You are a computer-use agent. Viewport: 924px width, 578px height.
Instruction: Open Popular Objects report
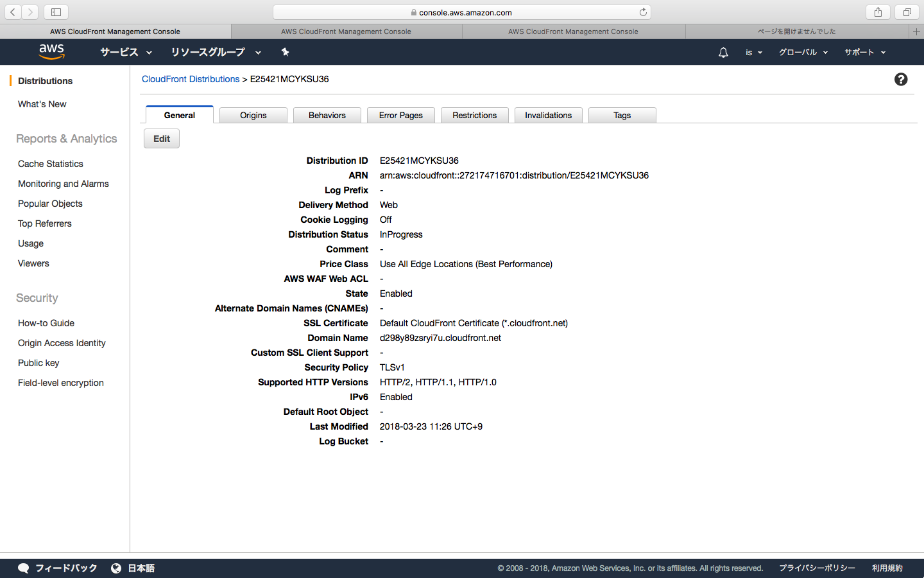click(x=50, y=204)
